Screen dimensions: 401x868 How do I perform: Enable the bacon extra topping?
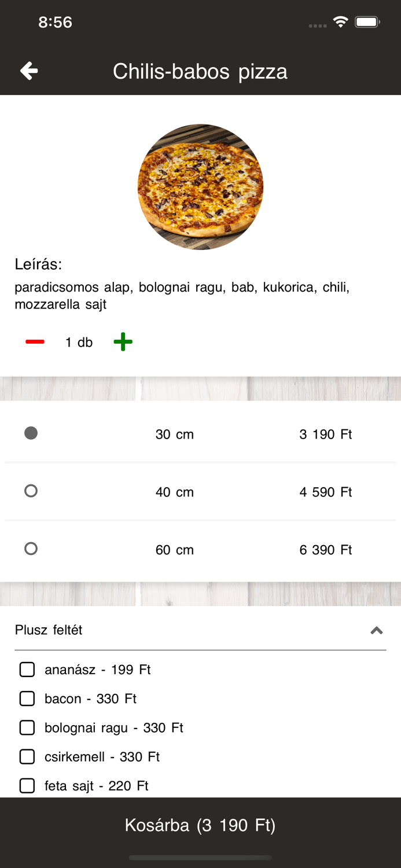27,698
